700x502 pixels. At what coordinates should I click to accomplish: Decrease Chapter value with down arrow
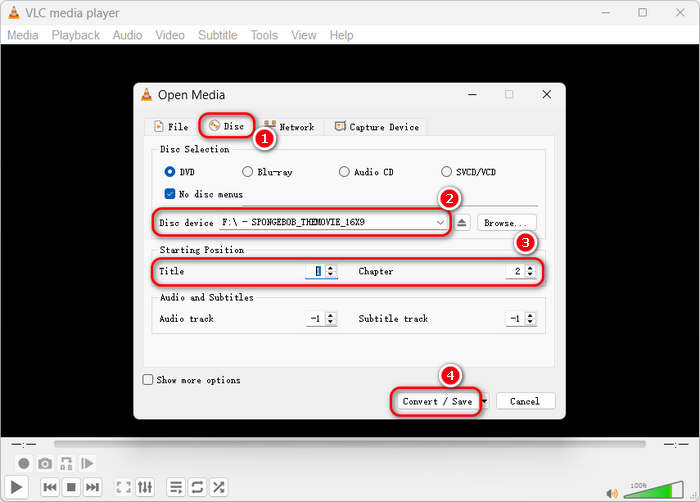click(530, 274)
